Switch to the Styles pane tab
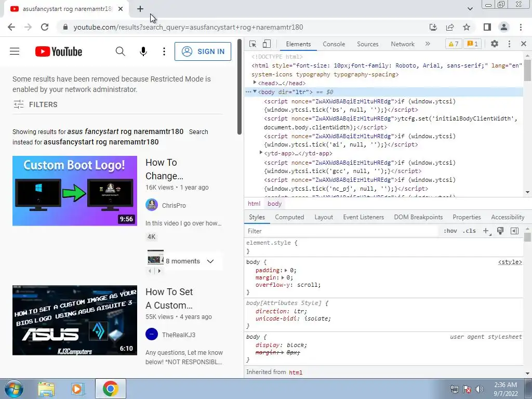 click(x=257, y=217)
